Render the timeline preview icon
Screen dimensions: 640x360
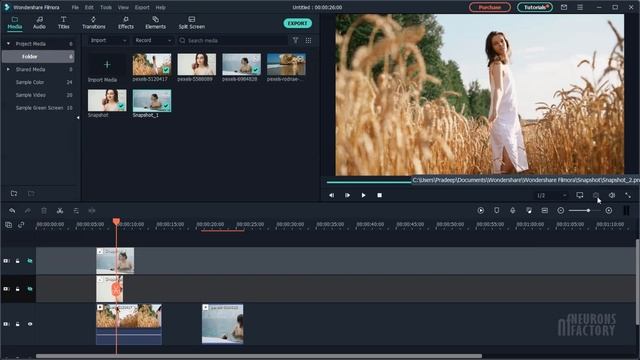(481, 211)
